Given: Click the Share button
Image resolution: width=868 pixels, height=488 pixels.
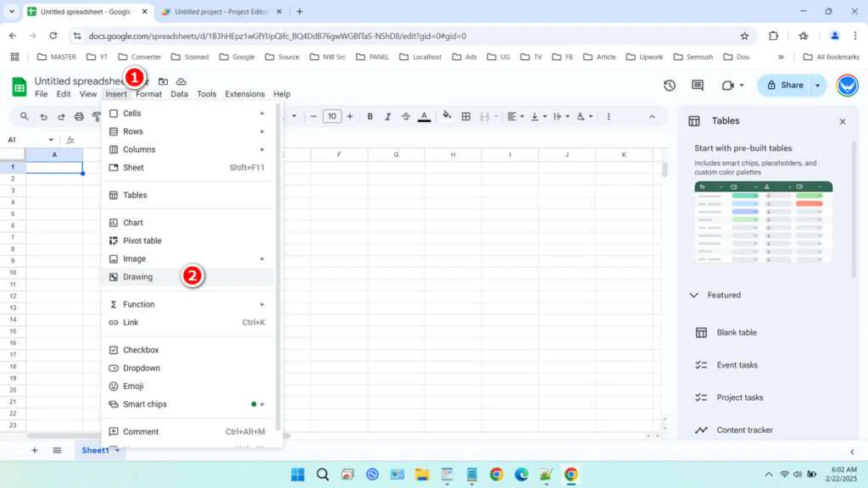Looking at the screenshot, I should pyautogui.click(x=788, y=85).
